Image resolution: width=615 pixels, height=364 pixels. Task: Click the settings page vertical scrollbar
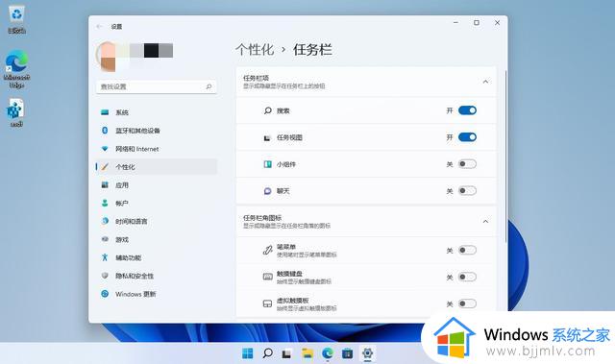(x=505, y=157)
